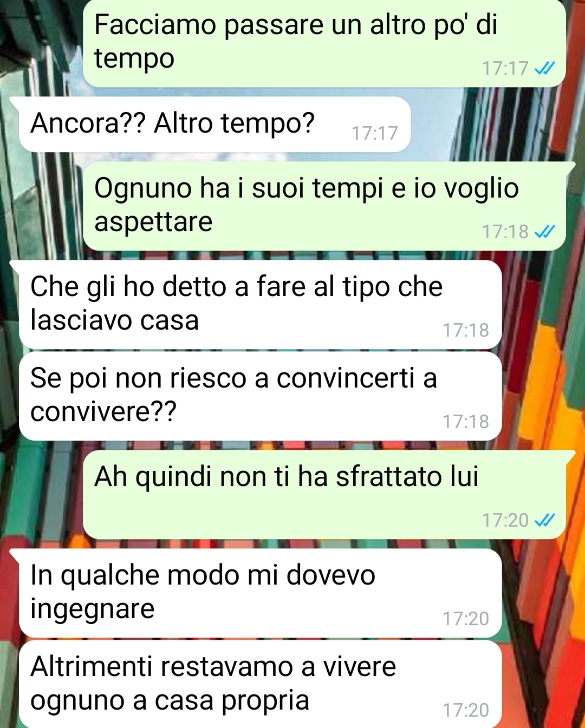This screenshot has width=585, height=728.
Task: Tap the 17:18 timestamp on 'lasciavo casa' message
Action: coord(466,330)
